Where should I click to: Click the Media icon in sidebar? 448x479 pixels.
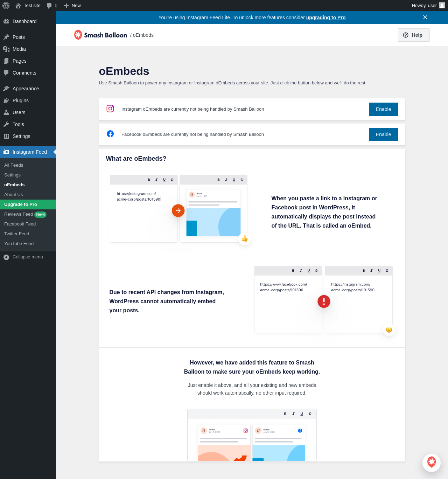pyautogui.click(x=6, y=49)
